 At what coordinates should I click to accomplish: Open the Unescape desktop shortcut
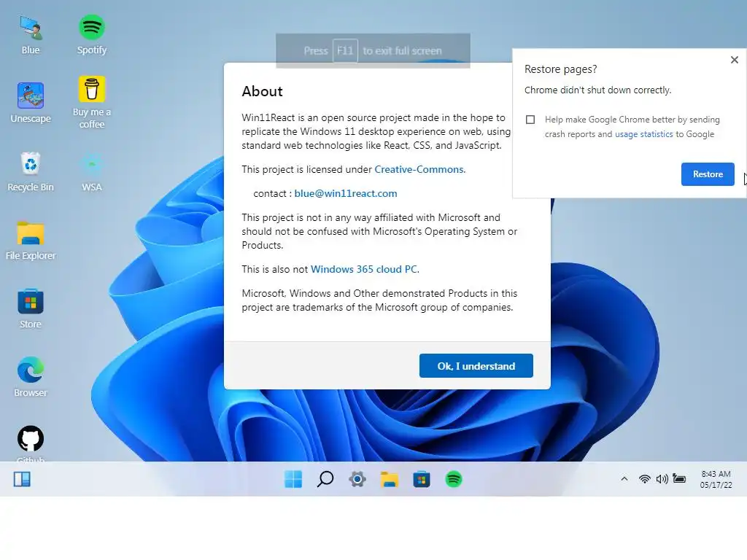coord(31,102)
